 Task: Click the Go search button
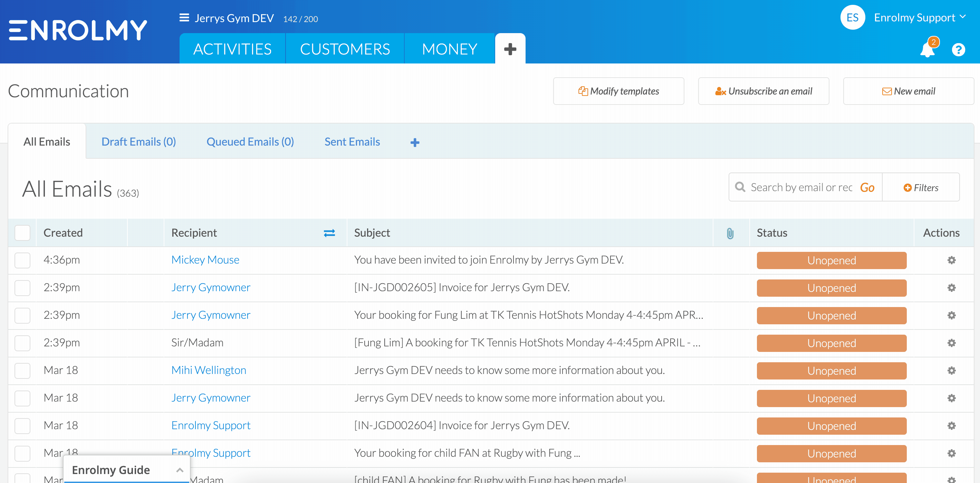[x=867, y=187]
